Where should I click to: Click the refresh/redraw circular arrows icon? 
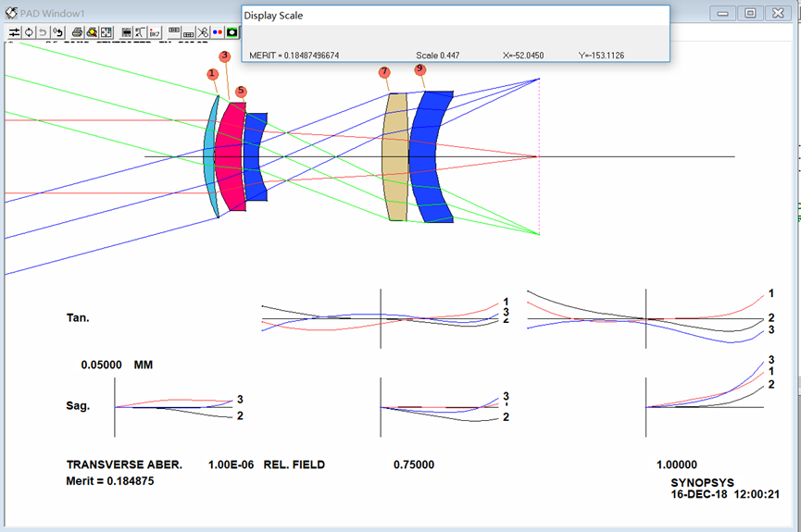pos(29,32)
